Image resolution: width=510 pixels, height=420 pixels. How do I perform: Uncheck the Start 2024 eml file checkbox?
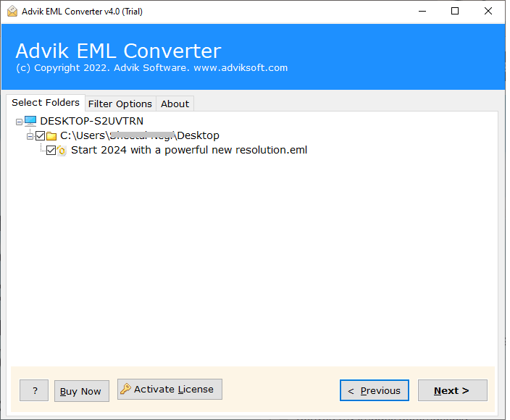coord(51,150)
